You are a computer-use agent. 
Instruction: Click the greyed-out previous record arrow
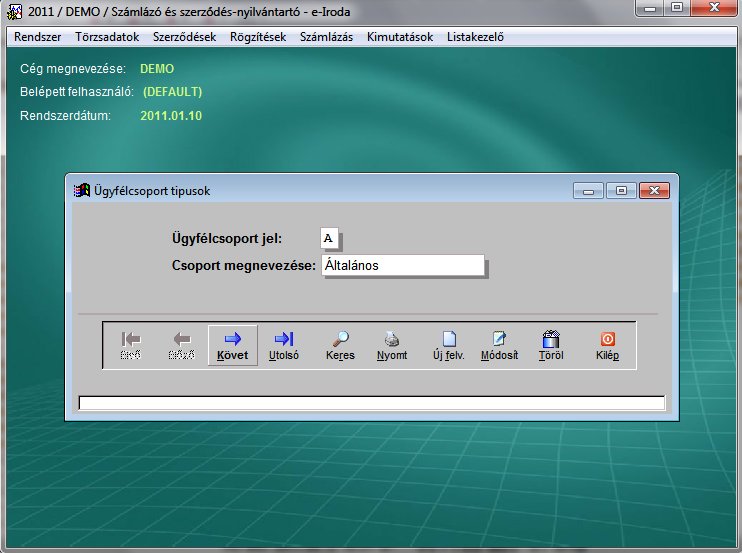coord(181,345)
